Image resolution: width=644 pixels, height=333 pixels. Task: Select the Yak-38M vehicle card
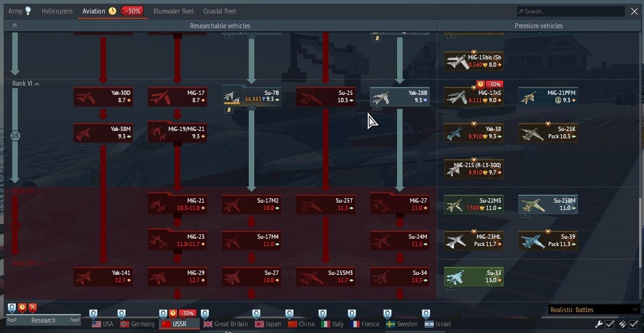pos(103,133)
